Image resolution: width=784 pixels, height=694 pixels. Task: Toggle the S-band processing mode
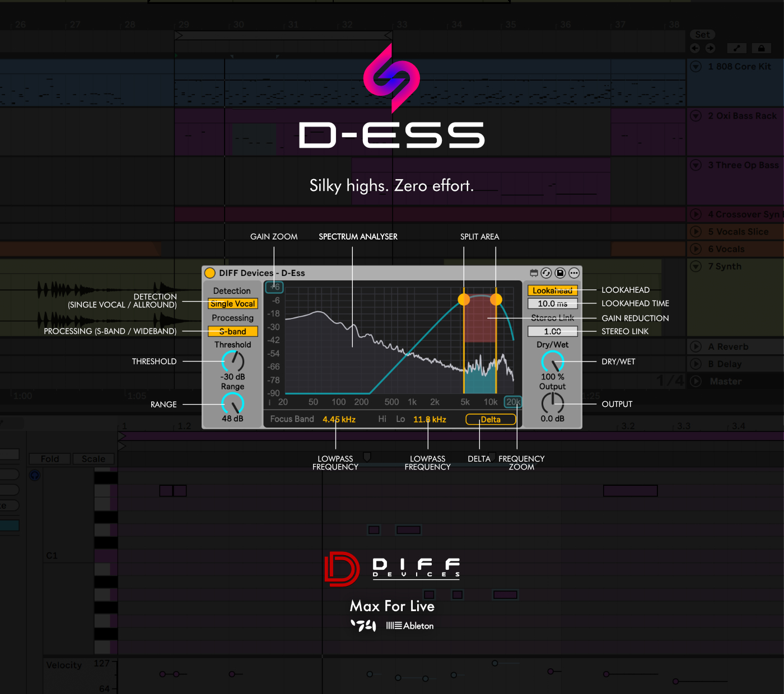click(232, 331)
